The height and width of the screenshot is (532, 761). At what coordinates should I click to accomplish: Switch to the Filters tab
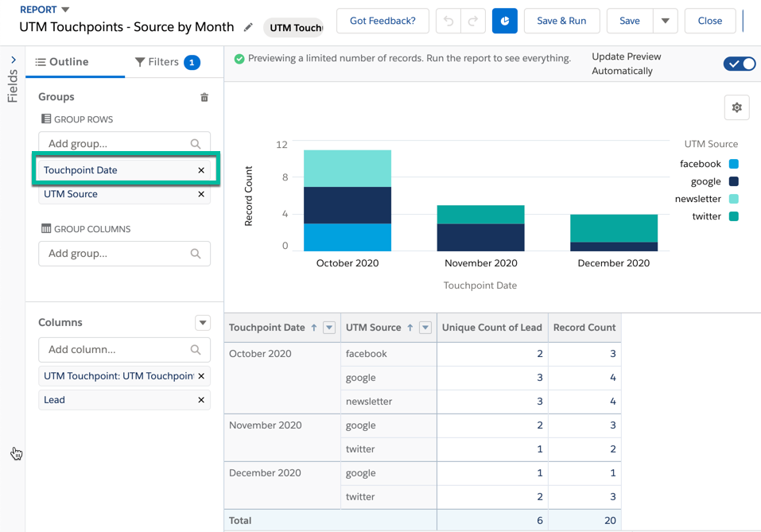159,61
